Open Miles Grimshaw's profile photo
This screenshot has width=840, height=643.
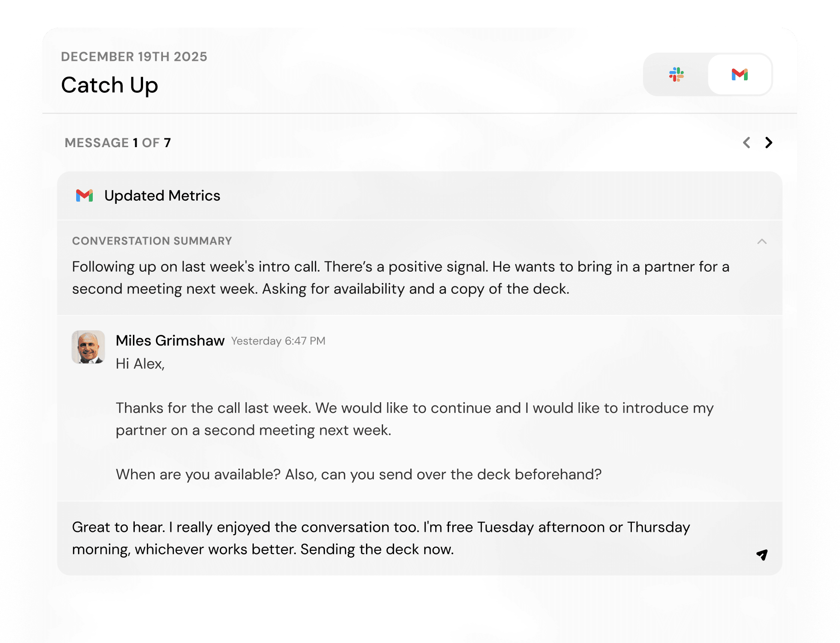pos(88,347)
